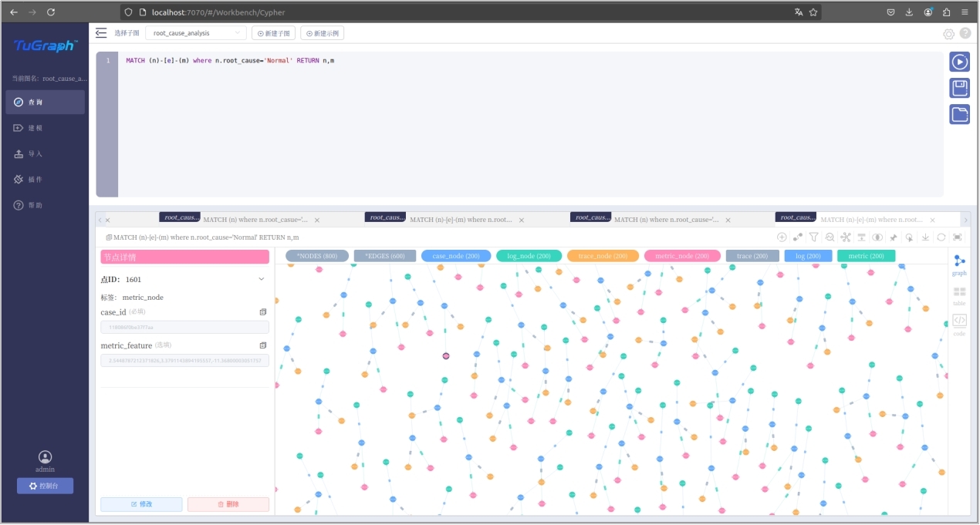Run the Cypher query with play button
980x525 pixels.
point(959,62)
